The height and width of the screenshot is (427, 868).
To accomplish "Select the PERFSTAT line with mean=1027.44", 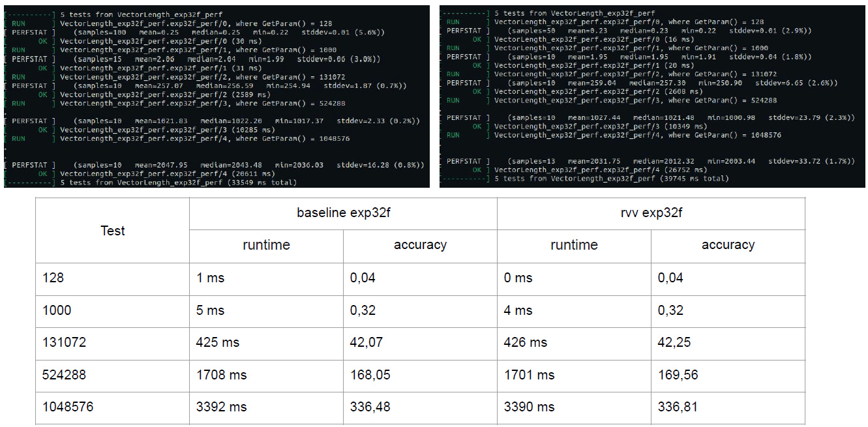I will (x=648, y=118).
